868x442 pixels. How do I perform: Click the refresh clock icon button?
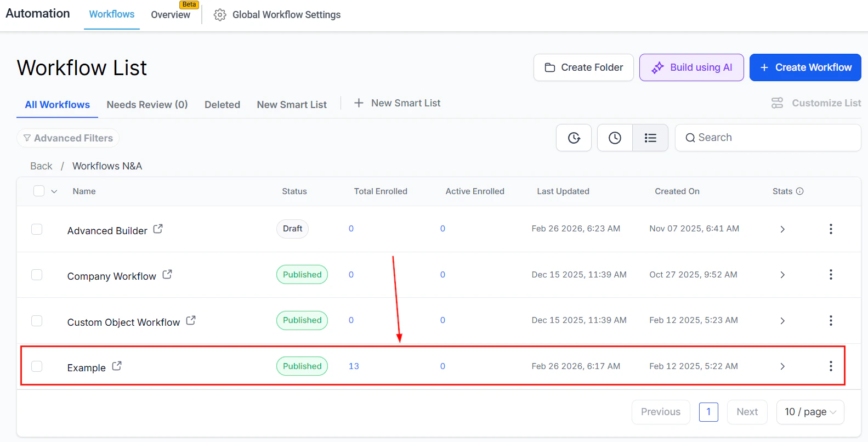click(574, 138)
